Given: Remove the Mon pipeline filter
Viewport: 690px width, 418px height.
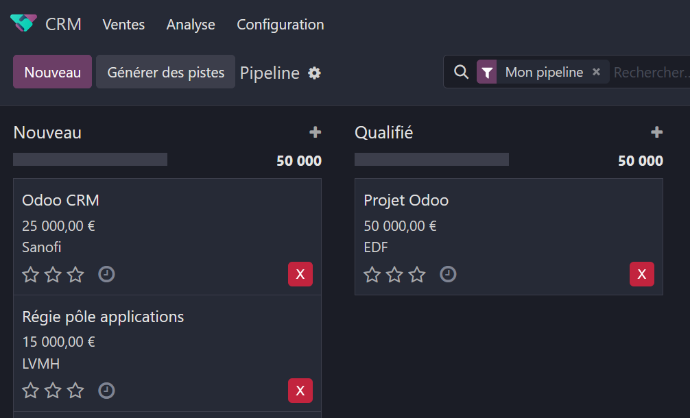Looking at the screenshot, I should (596, 72).
